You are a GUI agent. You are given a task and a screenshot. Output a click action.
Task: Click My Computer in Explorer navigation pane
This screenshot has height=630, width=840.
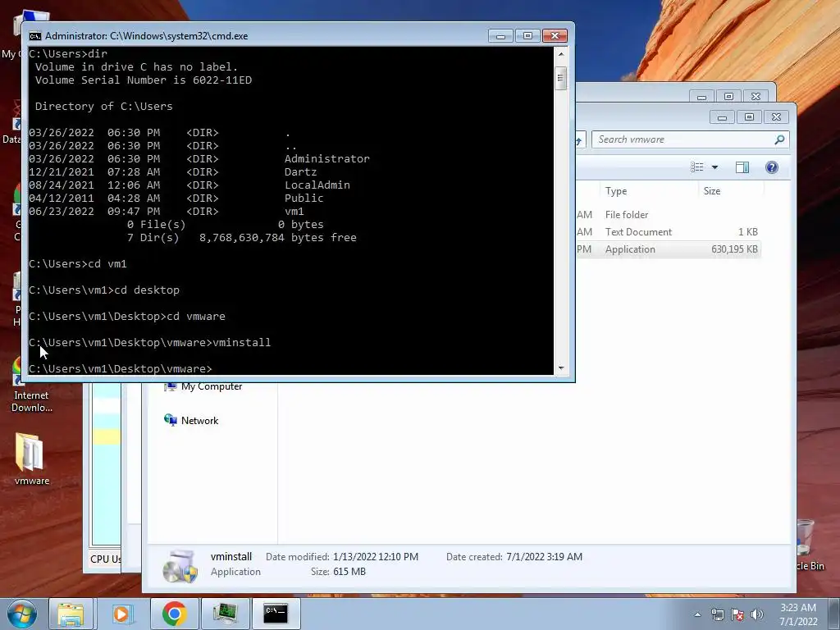pyautogui.click(x=203, y=387)
